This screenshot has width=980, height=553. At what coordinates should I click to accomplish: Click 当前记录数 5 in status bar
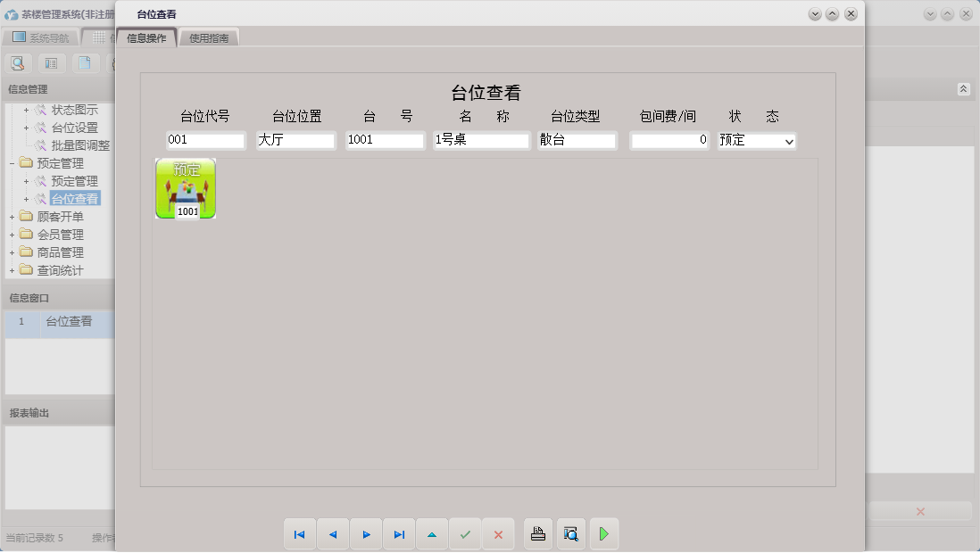pos(35,538)
